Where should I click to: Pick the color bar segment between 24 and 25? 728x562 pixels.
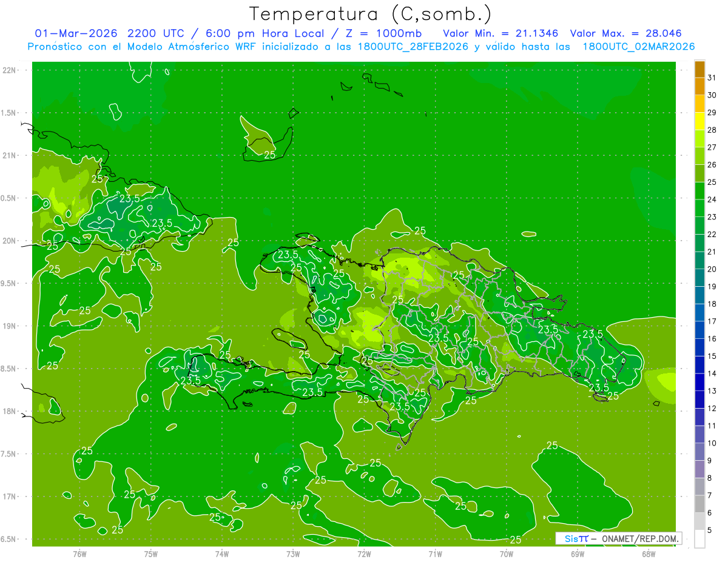699,191
